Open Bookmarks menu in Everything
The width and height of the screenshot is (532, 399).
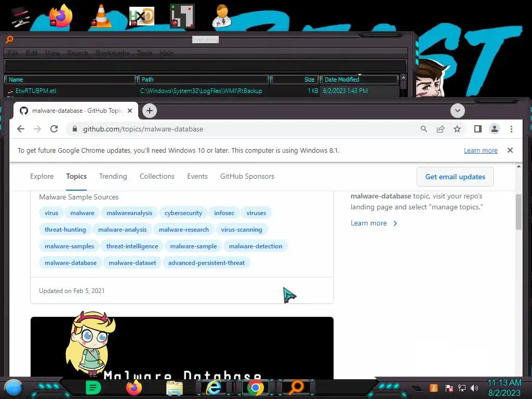click(112, 54)
